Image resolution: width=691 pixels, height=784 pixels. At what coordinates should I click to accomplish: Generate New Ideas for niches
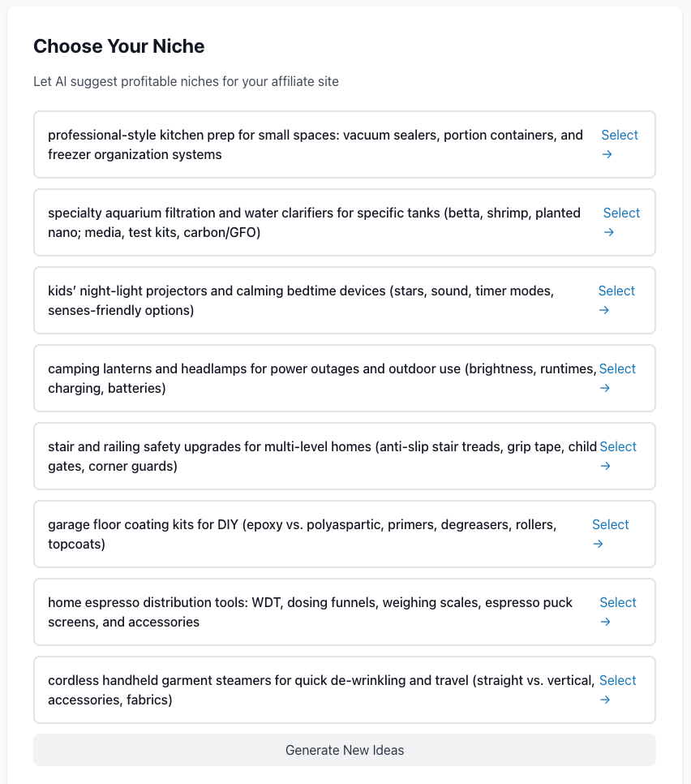click(345, 750)
